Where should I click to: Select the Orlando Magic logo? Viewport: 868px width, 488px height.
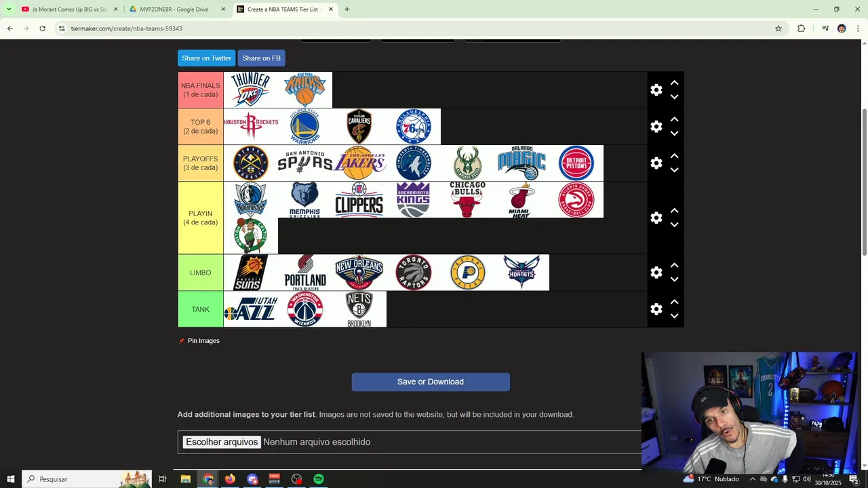point(522,163)
